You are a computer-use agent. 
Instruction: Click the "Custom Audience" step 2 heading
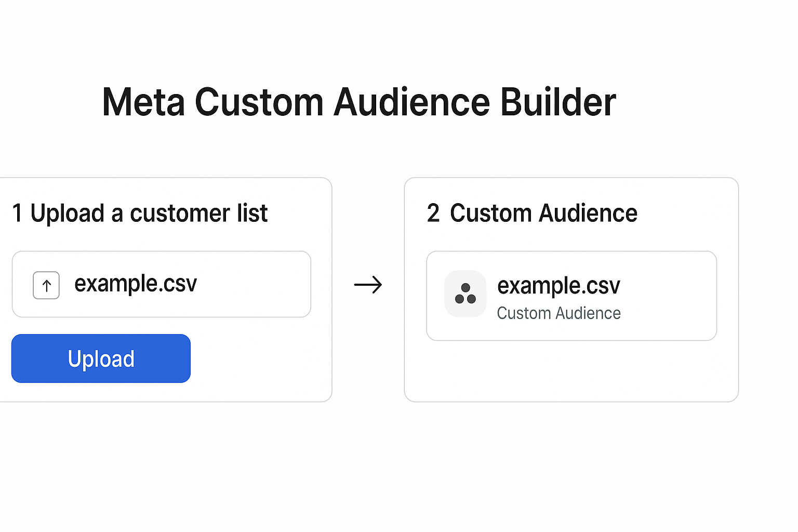pyautogui.click(x=543, y=213)
